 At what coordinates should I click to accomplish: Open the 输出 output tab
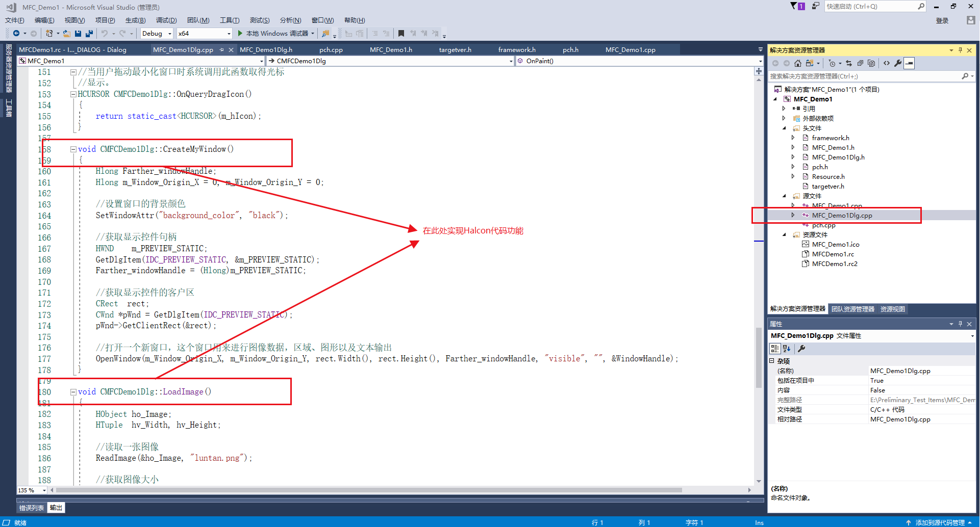click(56, 508)
